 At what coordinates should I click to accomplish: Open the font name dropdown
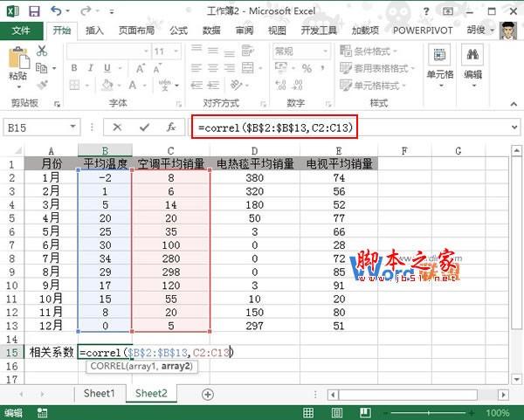[146, 52]
